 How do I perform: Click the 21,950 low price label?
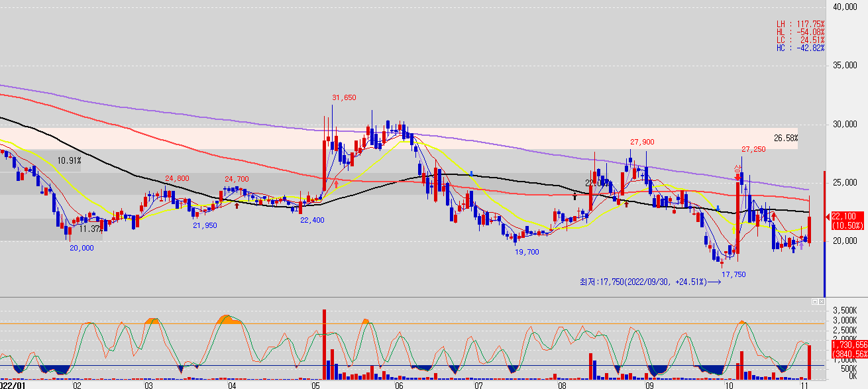[205, 225]
